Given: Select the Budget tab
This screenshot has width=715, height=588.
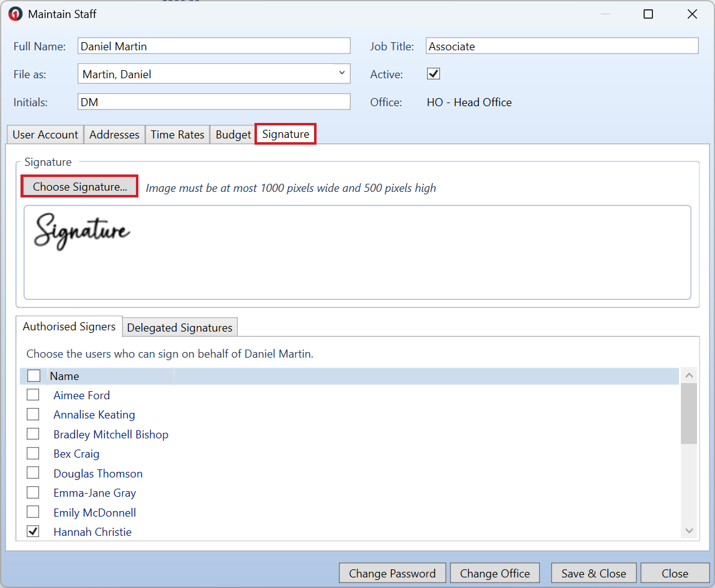Looking at the screenshot, I should click(x=233, y=135).
